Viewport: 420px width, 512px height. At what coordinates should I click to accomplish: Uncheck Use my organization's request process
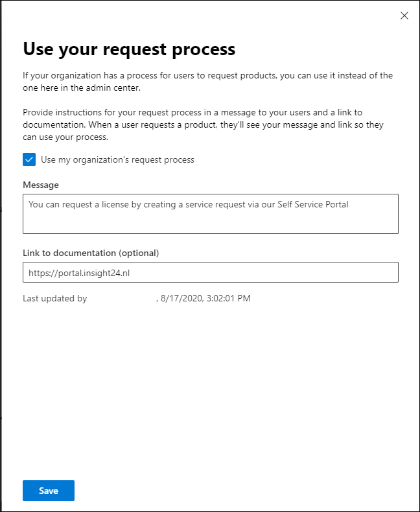pyautogui.click(x=29, y=159)
